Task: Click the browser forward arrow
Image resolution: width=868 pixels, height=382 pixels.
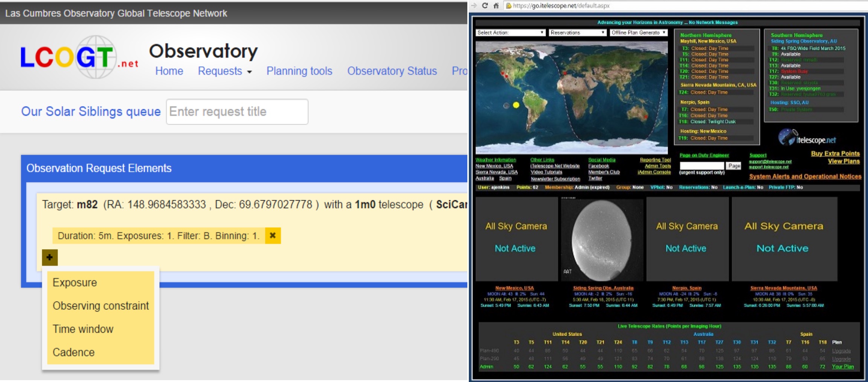Action: click(474, 6)
